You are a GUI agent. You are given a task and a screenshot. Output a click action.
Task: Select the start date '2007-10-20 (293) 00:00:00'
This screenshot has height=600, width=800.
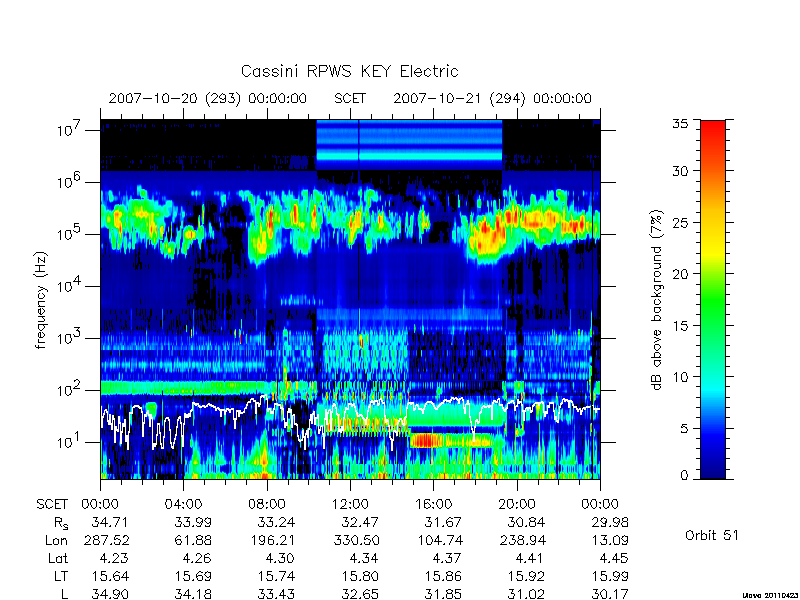(x=208, y=98)
